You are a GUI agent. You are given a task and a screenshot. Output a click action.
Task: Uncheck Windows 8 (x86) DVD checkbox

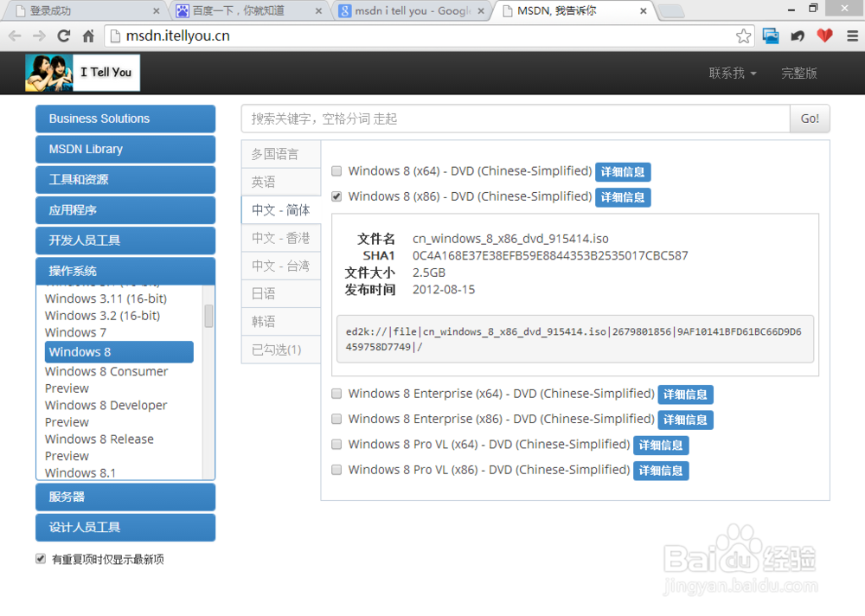tap(336, 196)
